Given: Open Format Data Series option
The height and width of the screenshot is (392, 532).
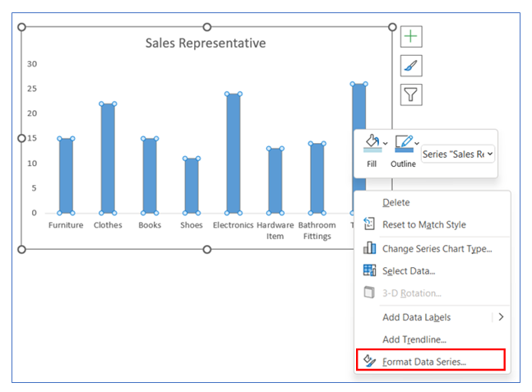Looking at the screenshot, I should [x=431, y=362].
